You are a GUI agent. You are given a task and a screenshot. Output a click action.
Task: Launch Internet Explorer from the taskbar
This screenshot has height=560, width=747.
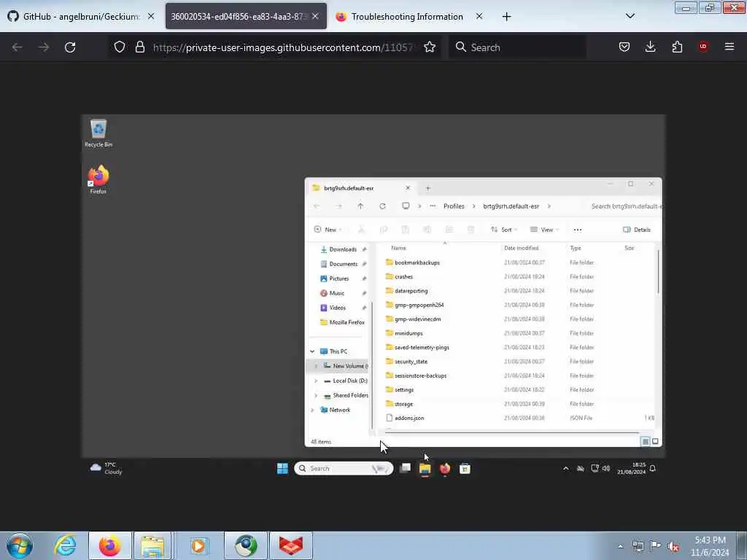coord(65,545)
